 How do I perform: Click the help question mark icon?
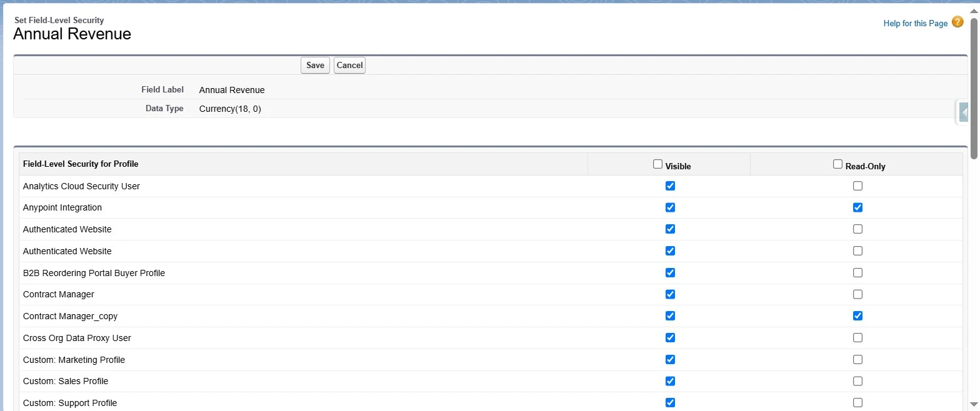click(x=957, y=22)
